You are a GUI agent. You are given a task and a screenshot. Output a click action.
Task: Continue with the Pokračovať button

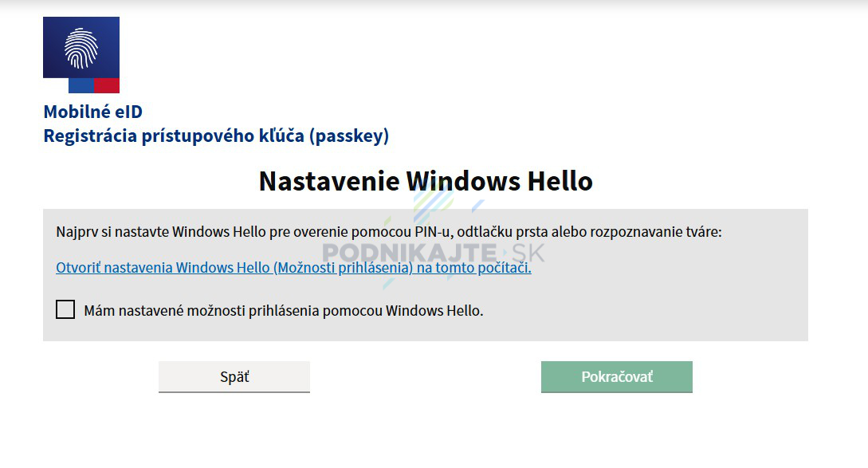coord(617,377)
